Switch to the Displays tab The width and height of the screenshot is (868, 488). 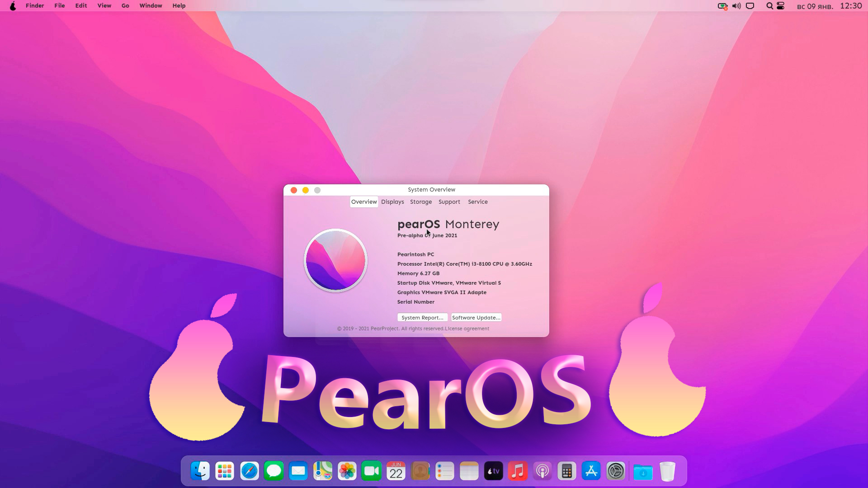(392, 202)
